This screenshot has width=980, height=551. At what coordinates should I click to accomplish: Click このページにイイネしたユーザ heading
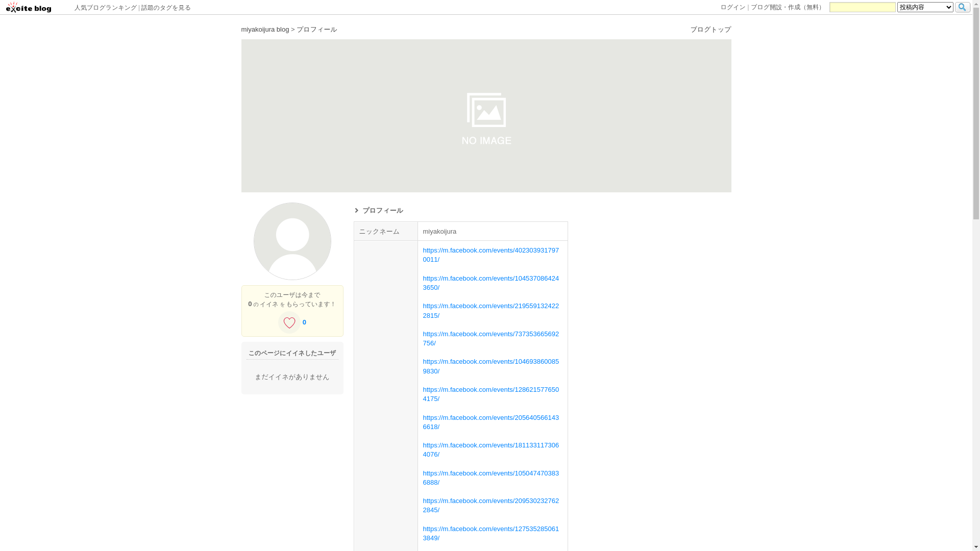click(x=292, y=353)
